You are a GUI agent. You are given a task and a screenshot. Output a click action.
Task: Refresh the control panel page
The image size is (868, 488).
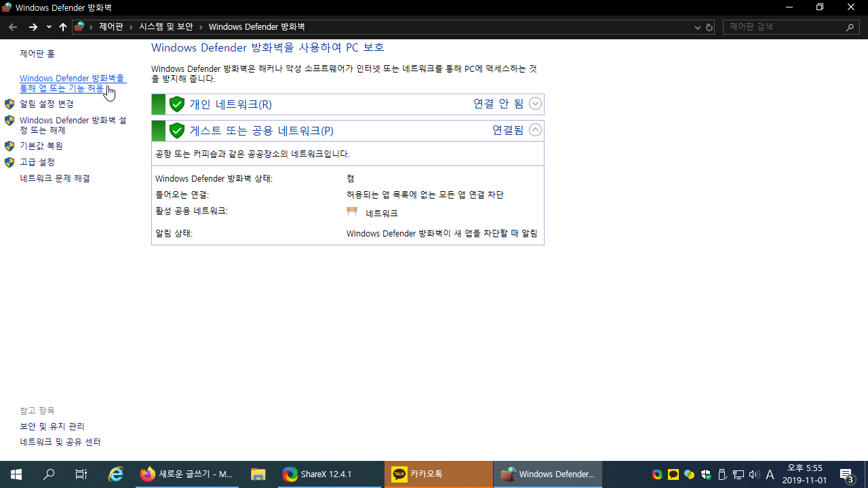point(709,27)
